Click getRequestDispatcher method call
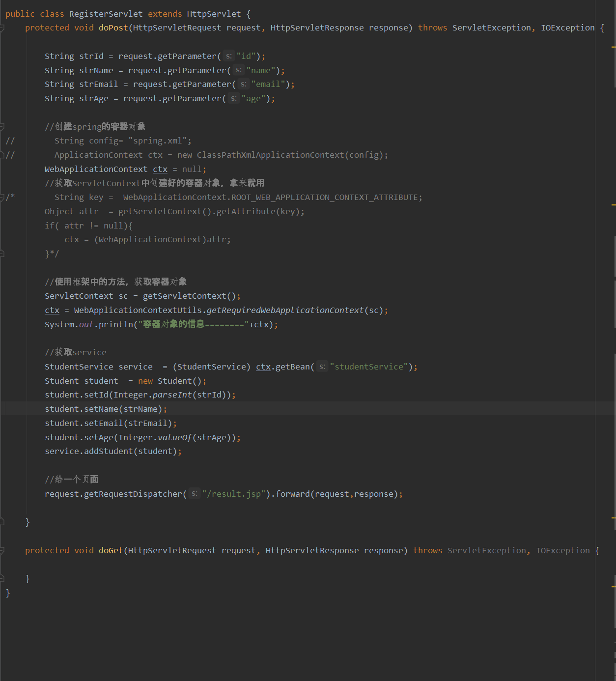The height and width of the screenshot is (681, 616). pos(133,494)
